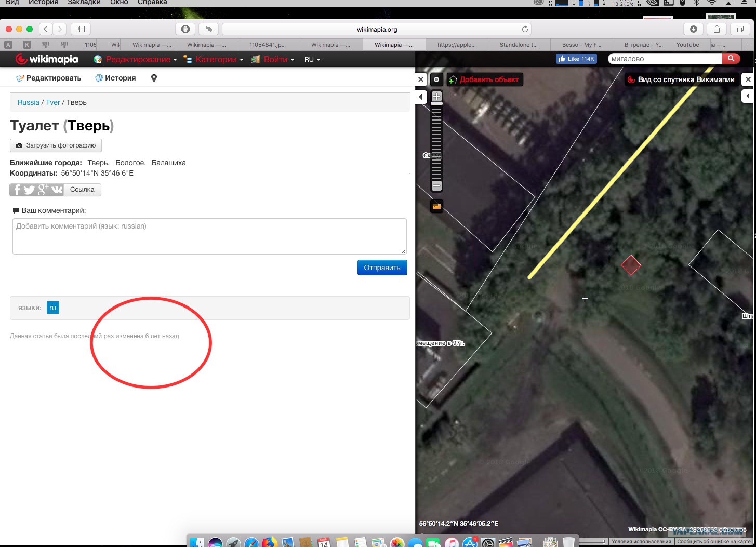Screen dimensions: 756x547
Task: Click the Wikimapia logo
Action: pos(47,59)
